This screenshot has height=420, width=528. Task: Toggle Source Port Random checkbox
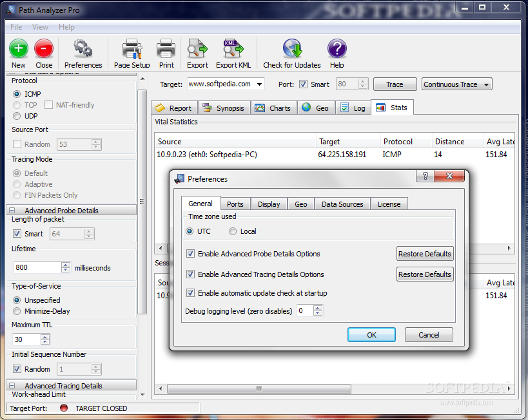click(x=17, y=144)
